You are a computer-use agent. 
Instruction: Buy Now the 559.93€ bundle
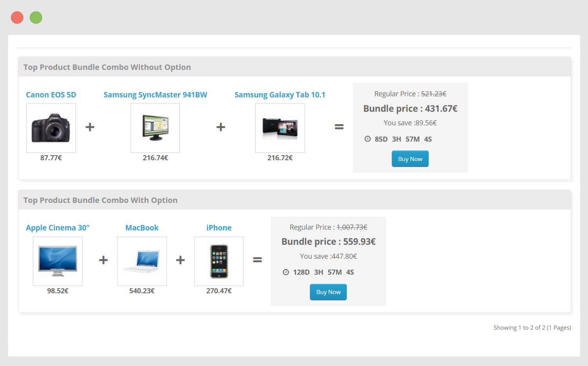tap(328, 292)
